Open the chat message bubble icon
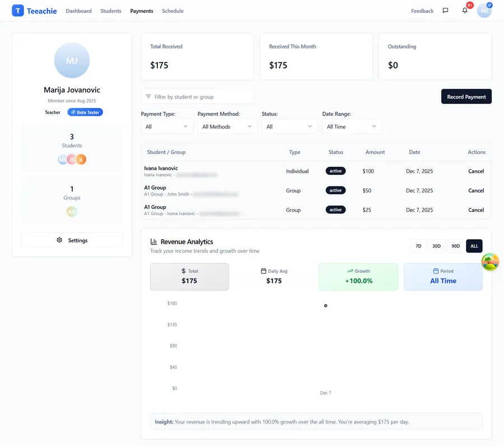504x447 pixels. point(445,11)
